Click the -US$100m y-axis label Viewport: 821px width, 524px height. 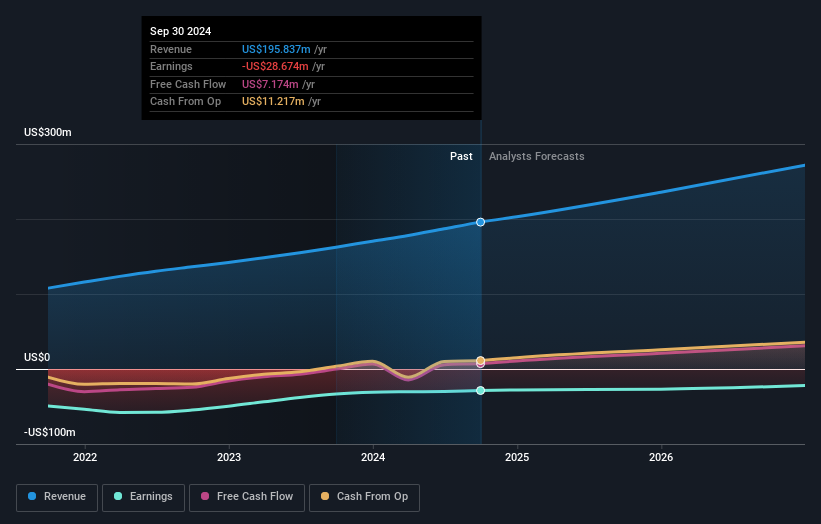pos(50,432)
